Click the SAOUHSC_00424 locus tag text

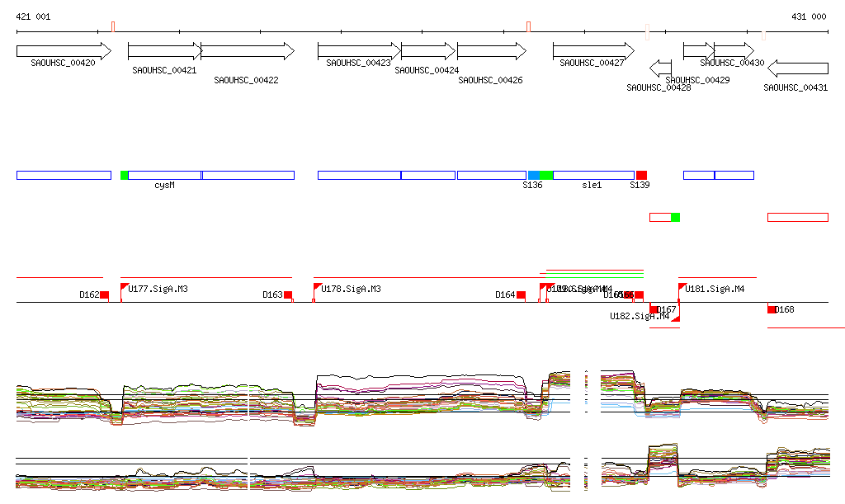coord(427,71)
